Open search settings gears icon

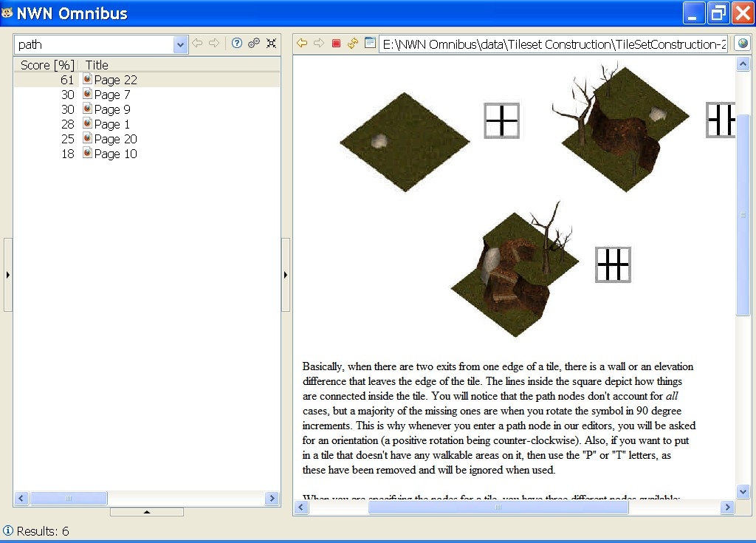pyautogui.click(x=254, y=44)
